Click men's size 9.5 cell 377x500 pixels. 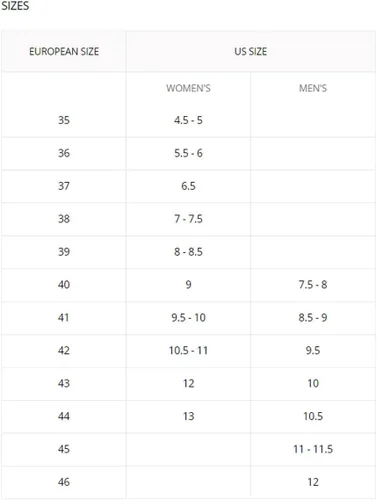[x=313, y=351]
